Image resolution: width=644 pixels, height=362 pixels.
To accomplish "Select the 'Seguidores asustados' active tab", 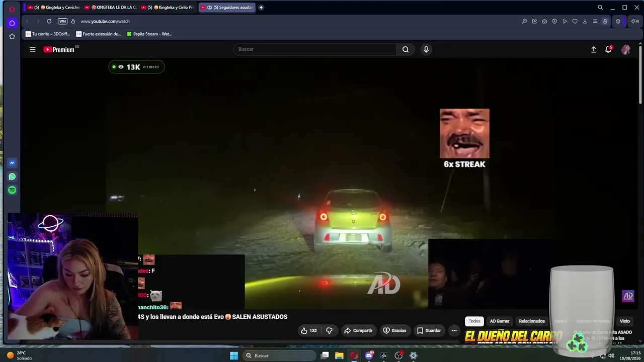I will [x=227, y=8].
